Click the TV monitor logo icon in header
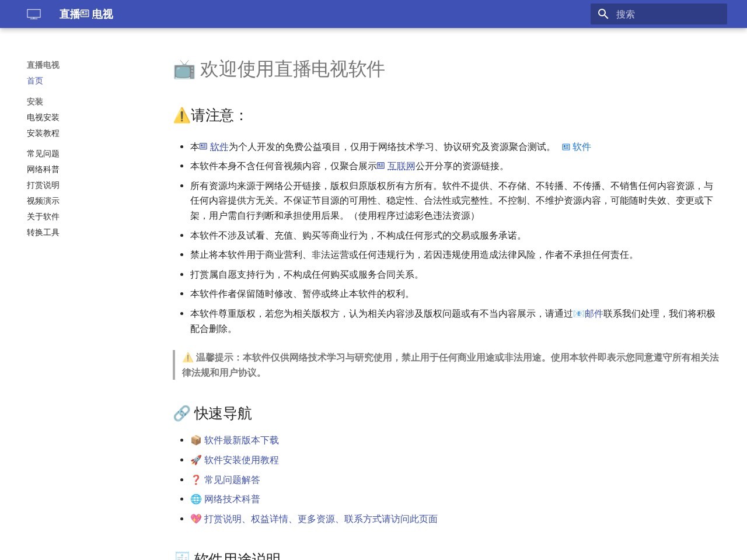The height and width of the screenshot is (560, 747). point(34,14)
